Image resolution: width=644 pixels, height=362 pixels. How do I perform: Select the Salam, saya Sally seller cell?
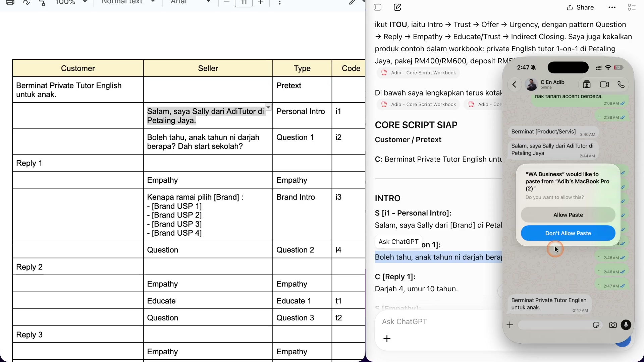(208, 116)
